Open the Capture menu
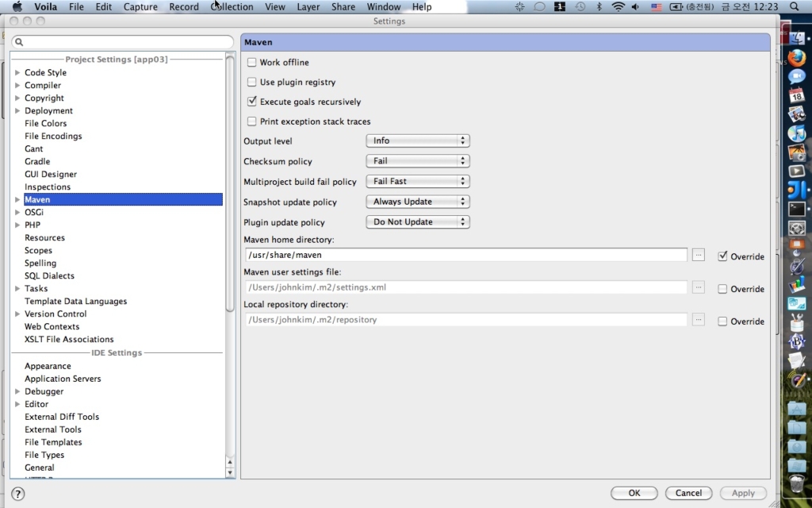Image resolution: width=812 pixels, height=508 pixels. [x=140, y=6]
